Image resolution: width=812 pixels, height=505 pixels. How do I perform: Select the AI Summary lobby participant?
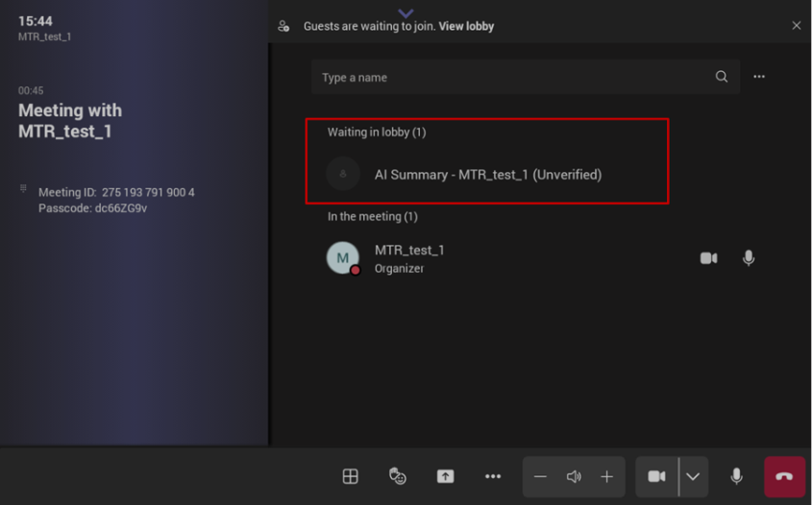(x=487, y=175)
